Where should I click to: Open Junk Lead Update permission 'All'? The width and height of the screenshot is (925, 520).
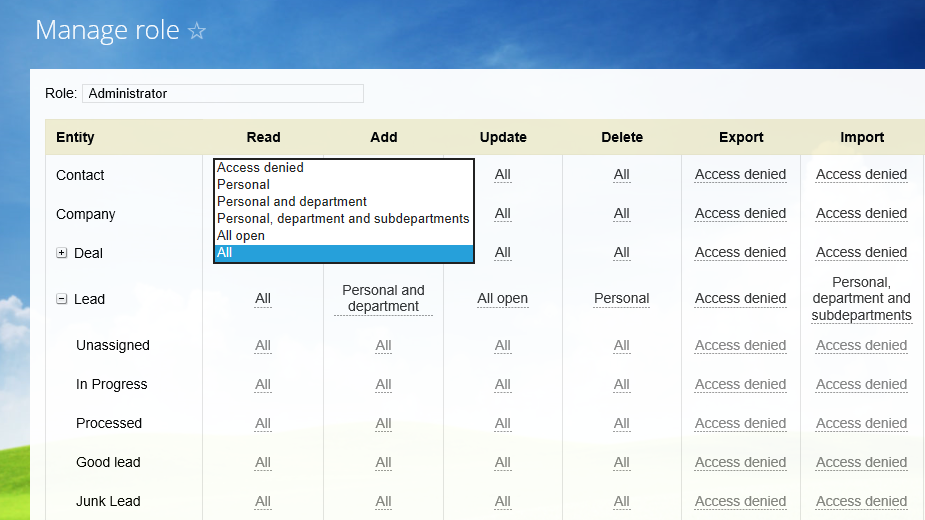click(503, 501)
